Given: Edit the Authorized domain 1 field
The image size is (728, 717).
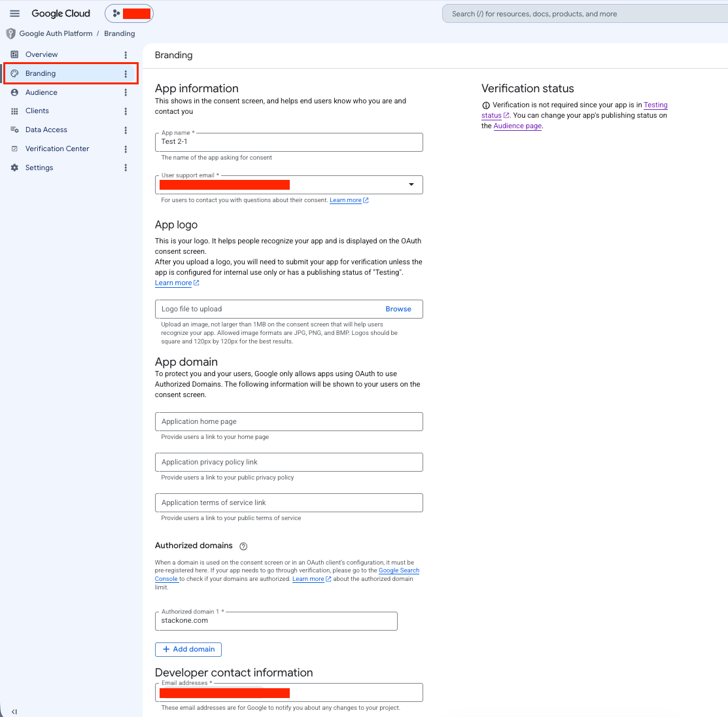Looking at the screenshot, I should click(276, 621).
